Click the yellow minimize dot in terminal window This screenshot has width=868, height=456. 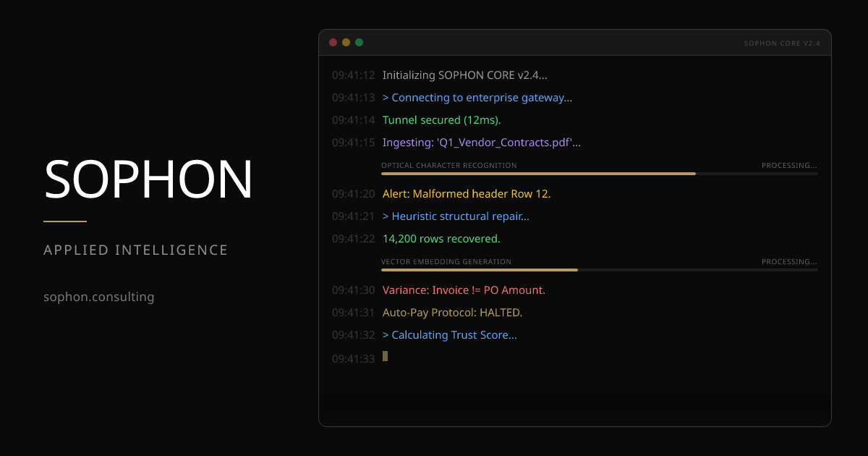point(346,43)
